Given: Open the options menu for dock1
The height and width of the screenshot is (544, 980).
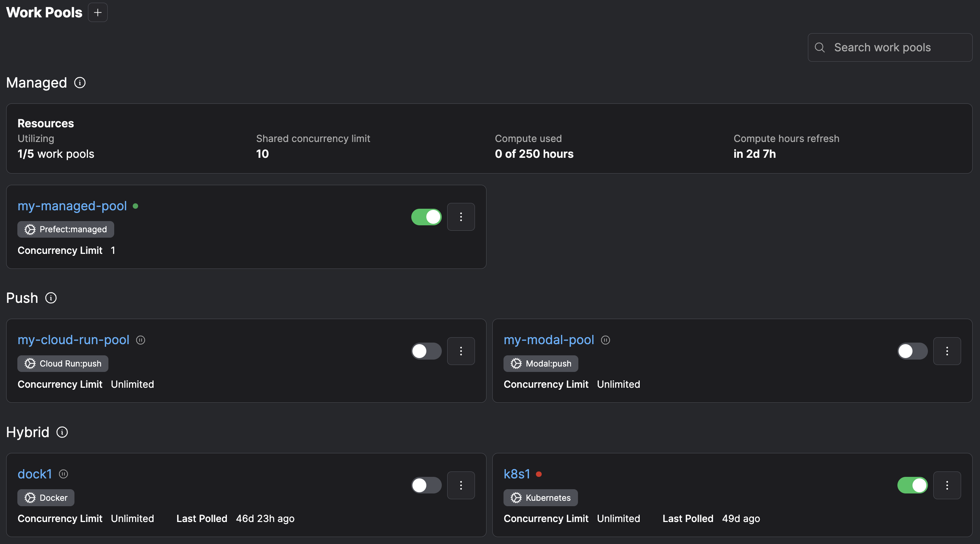Looking at the screenshot, I should pyautogui.click(x=461, y=485).
